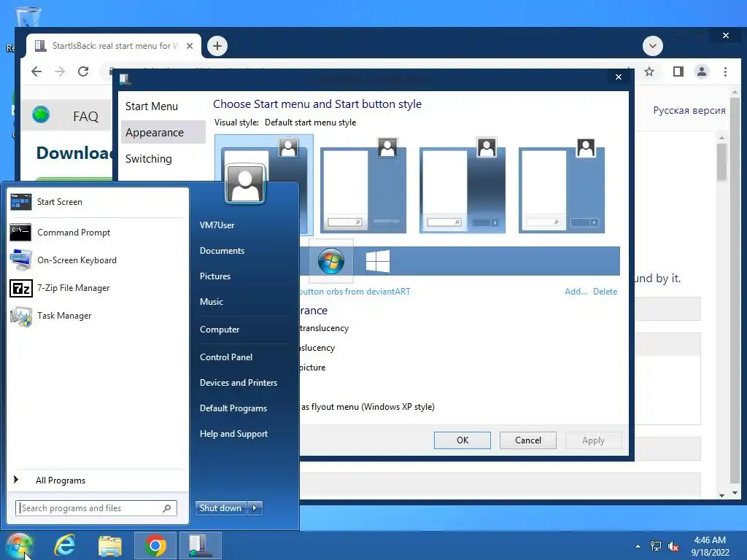Open Pictures from the start menu
Image resolution: width=747 pixels, height=560 pixels.
pyautogui.click(x=215, y=276)
